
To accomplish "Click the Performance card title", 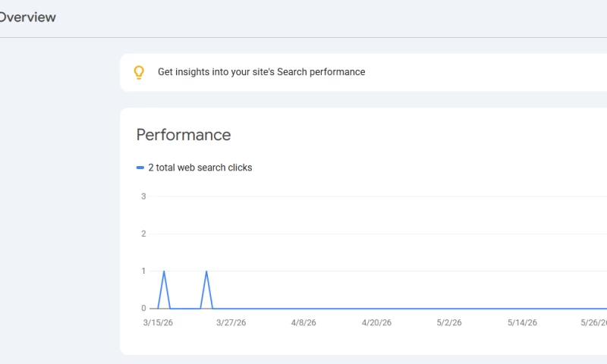I will [184, 135].
